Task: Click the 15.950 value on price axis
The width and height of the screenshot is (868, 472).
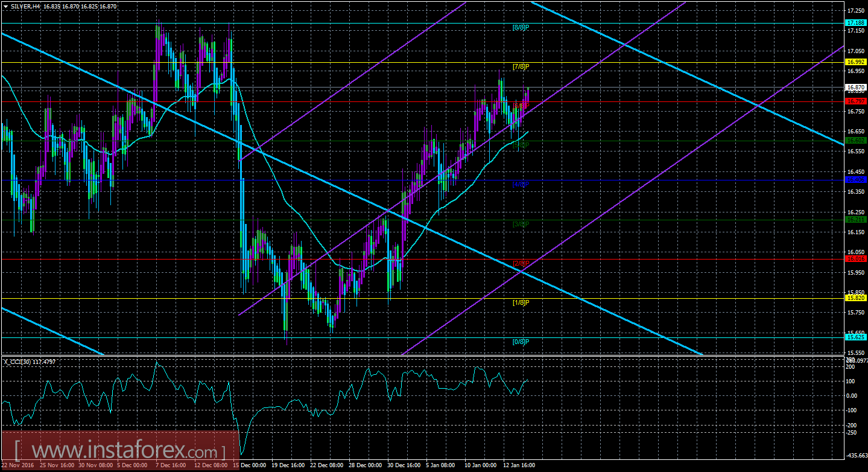Action: (856, 272)
